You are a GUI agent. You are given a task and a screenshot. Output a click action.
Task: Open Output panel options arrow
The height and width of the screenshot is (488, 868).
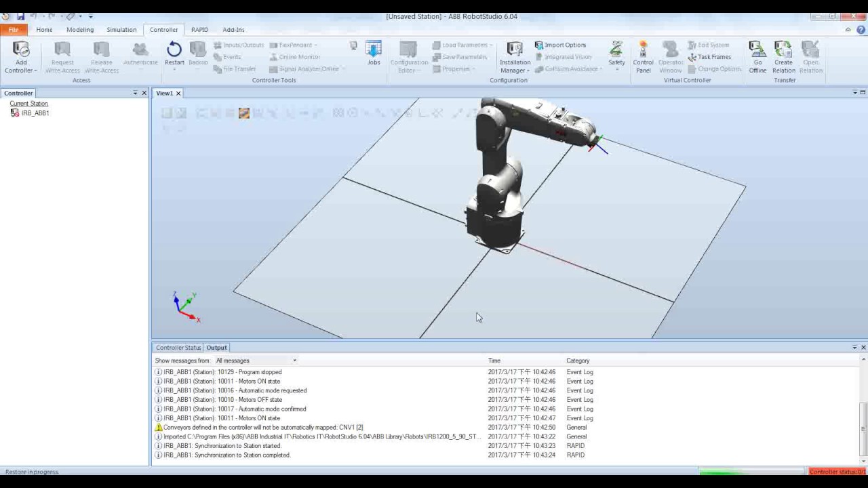pos(854,348)
